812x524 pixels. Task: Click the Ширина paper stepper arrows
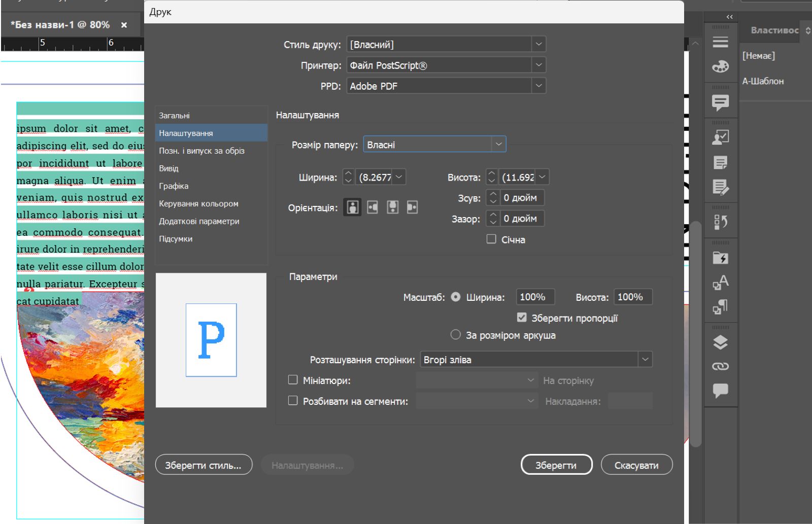click(x=348, y=177)
